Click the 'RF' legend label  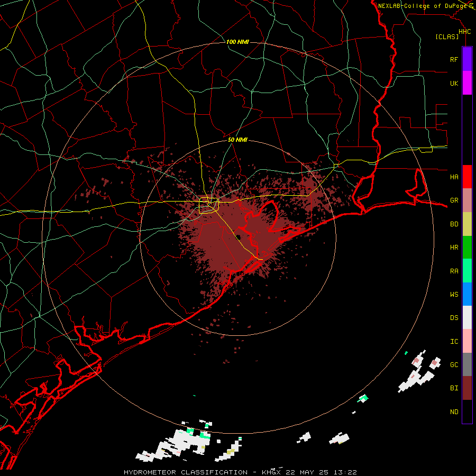454,59
